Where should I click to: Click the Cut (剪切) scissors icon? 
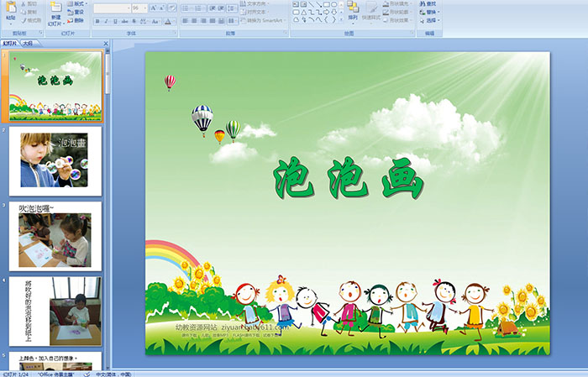click(24, 3)
